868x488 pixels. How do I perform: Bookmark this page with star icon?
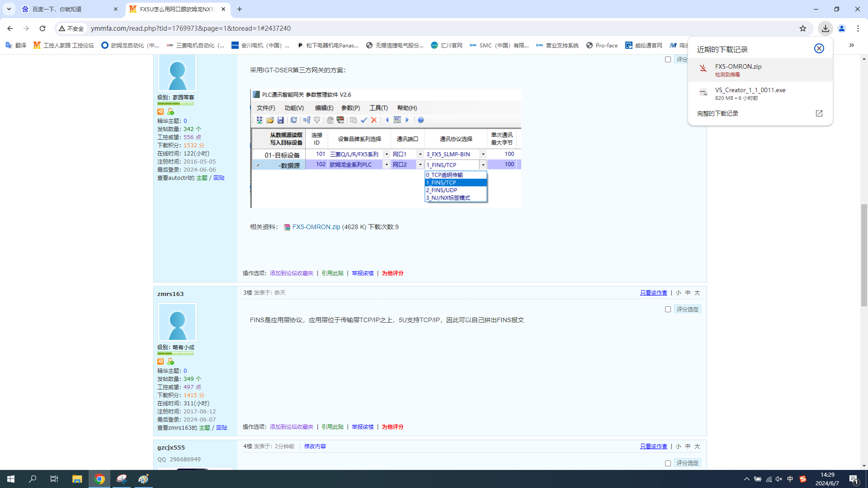tap(803, 28)
